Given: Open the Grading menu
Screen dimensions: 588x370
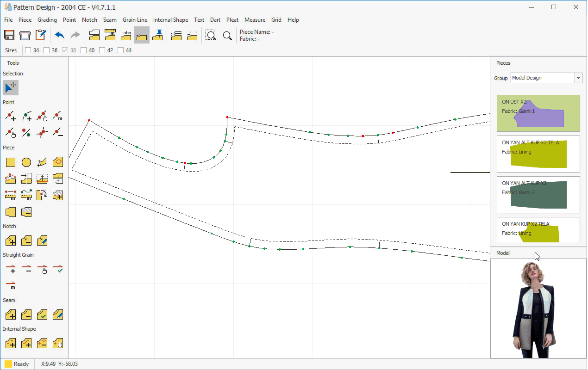Looking at the screenshot, I should click(x=47, y=20).
